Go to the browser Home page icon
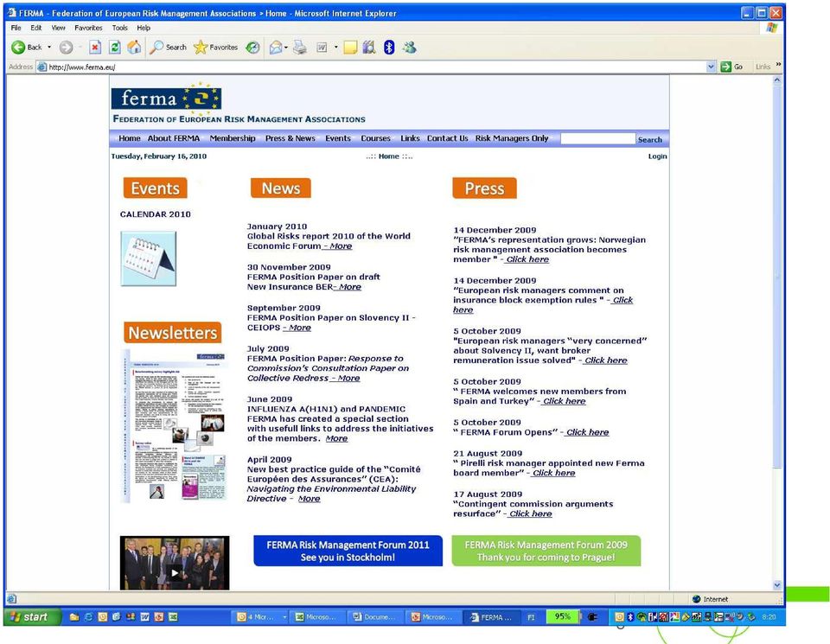Screen dimensions: 830x644 pyautogui.click(x=135, y=47)
